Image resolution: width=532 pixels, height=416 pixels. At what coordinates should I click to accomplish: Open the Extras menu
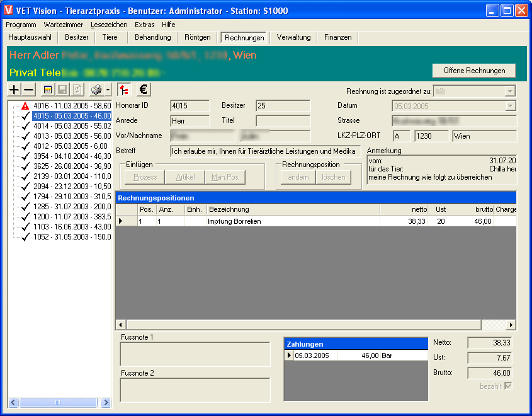[145, 25]
